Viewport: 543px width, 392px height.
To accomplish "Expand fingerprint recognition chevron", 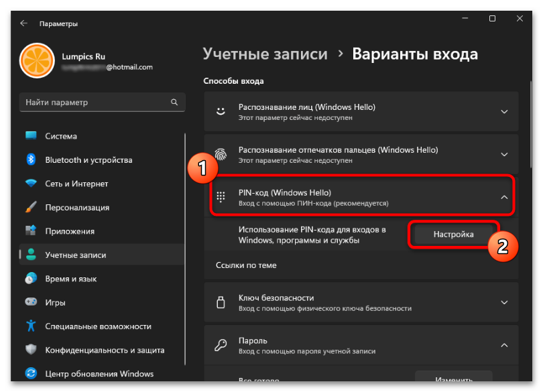I will tap(504, 154).
